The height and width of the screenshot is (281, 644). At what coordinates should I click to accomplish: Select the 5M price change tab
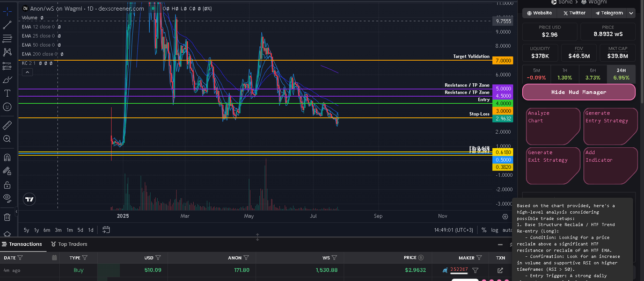(x=537, y=74)
